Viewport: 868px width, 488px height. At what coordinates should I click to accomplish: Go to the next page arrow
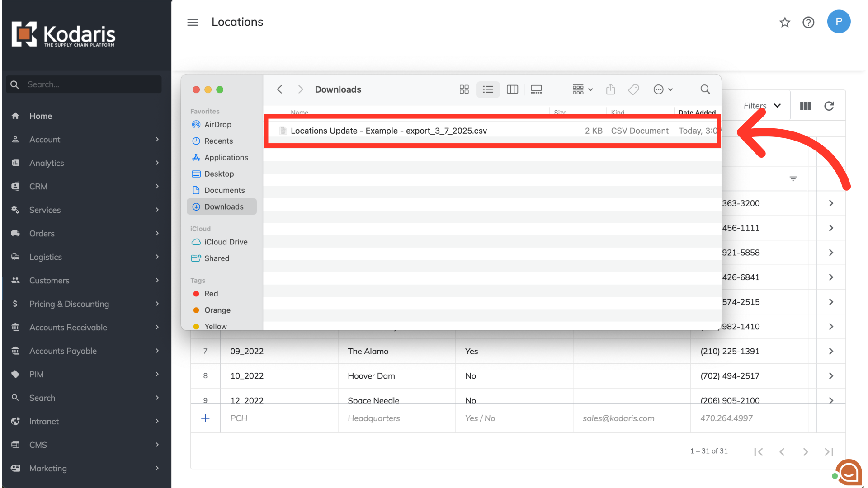805,451
